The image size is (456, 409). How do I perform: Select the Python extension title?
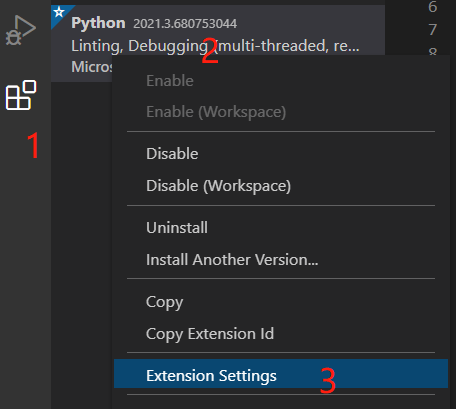pyautogui.click(x=98, y=23)
